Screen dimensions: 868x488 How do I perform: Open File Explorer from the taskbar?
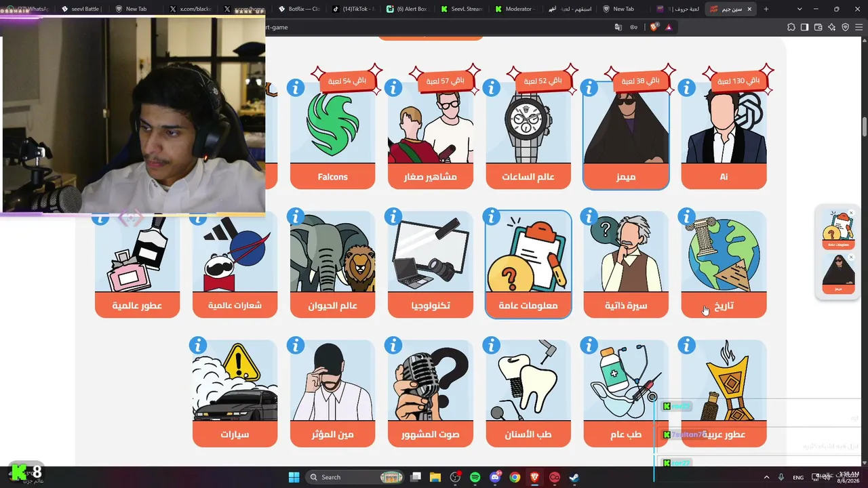435,477
